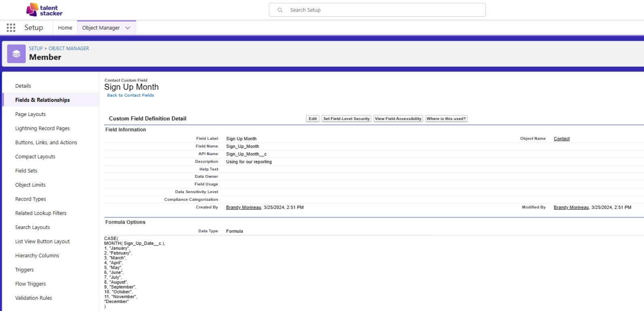The height and width of the screenshot is (311, 644).
Task: Click the SETUP breadcrumb link
Action: pyautogui.click(x=36, y=48)
